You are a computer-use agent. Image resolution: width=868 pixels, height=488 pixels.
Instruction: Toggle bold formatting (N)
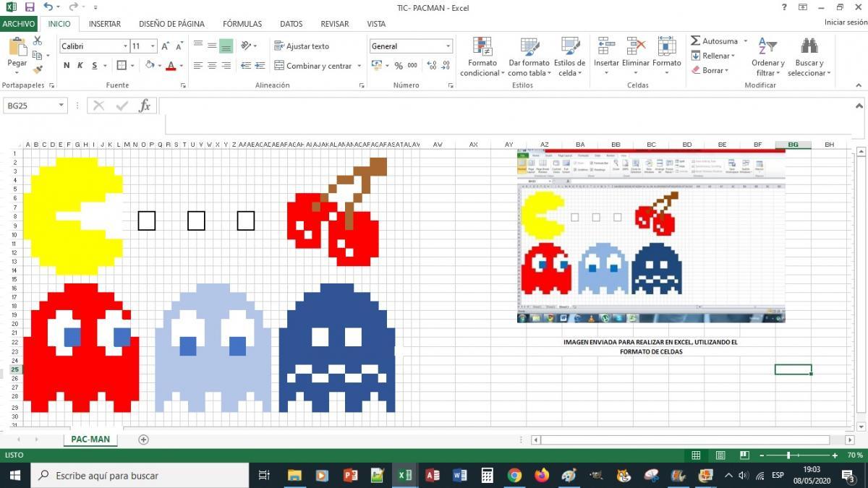pyautogui.click(x=67, y=66)
